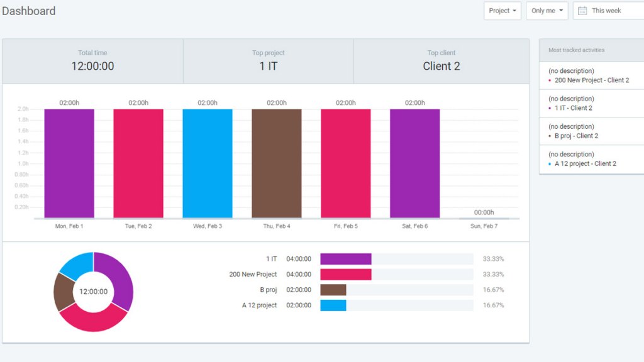Open the Only me user filter
The height and width of the screenshot is (362, 644).
tap(546, 11)
